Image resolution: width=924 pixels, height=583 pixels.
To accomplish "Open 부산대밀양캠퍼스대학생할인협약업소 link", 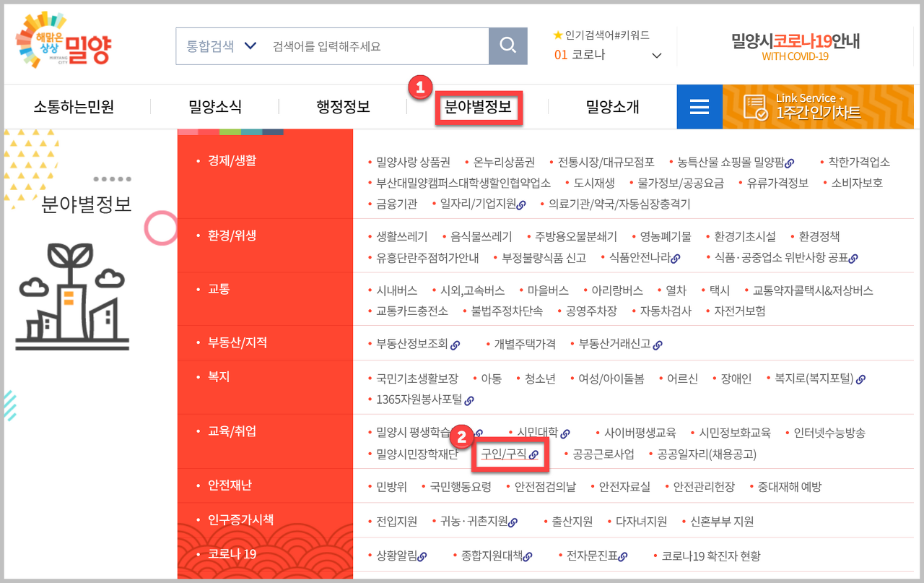I will [463, 183].
